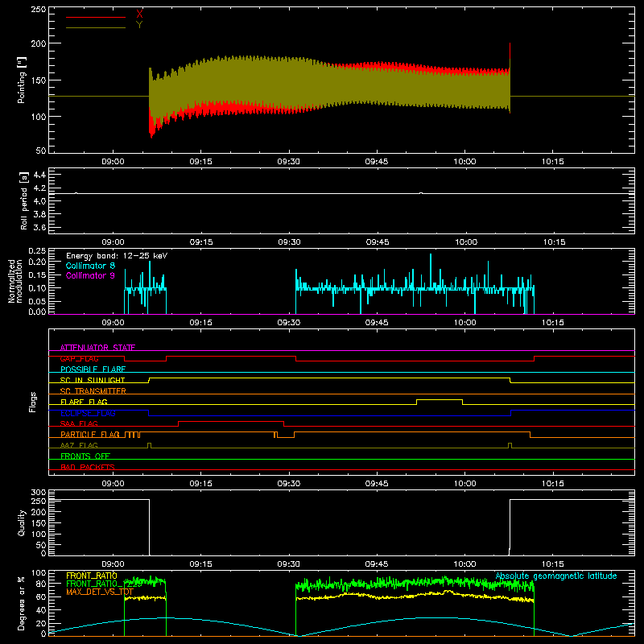Image resolution: width=644 pixels, height=644 pixels.
Task: Click the GAP_FLAG label
Action: [x=79, y=358]
